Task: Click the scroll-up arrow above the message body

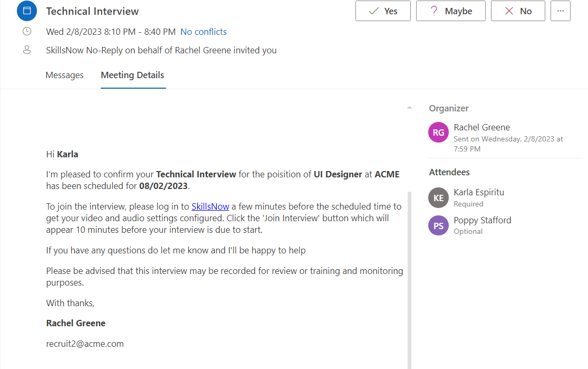Action: click(409, 108)
